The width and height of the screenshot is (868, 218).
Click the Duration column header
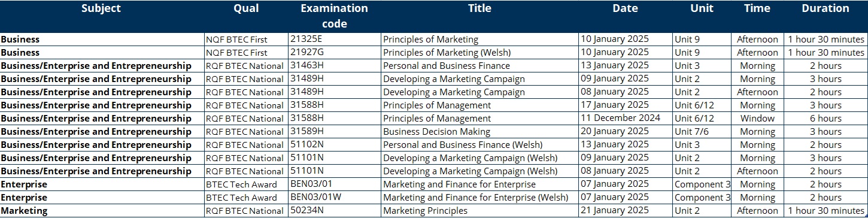click(x=825, y=8)
